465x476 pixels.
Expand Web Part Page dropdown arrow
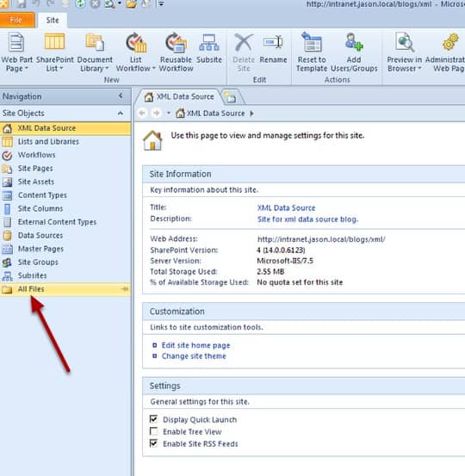pyautogui.click(x=27, y=68)
